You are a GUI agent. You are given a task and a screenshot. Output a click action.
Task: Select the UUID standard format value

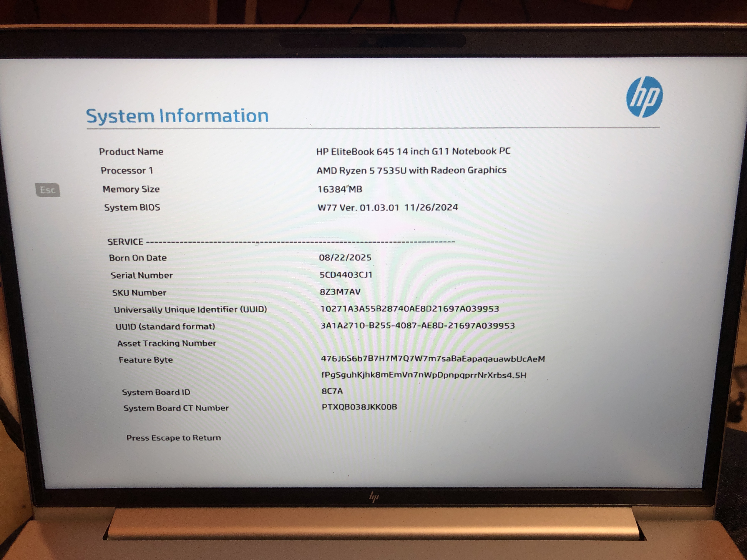click(x=417, y=326)
